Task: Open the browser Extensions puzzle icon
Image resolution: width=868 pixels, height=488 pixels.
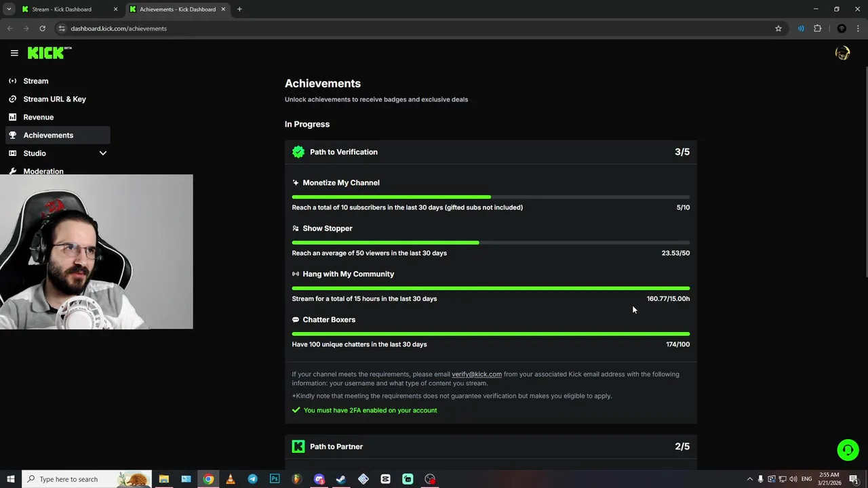Action: (817, 28)
